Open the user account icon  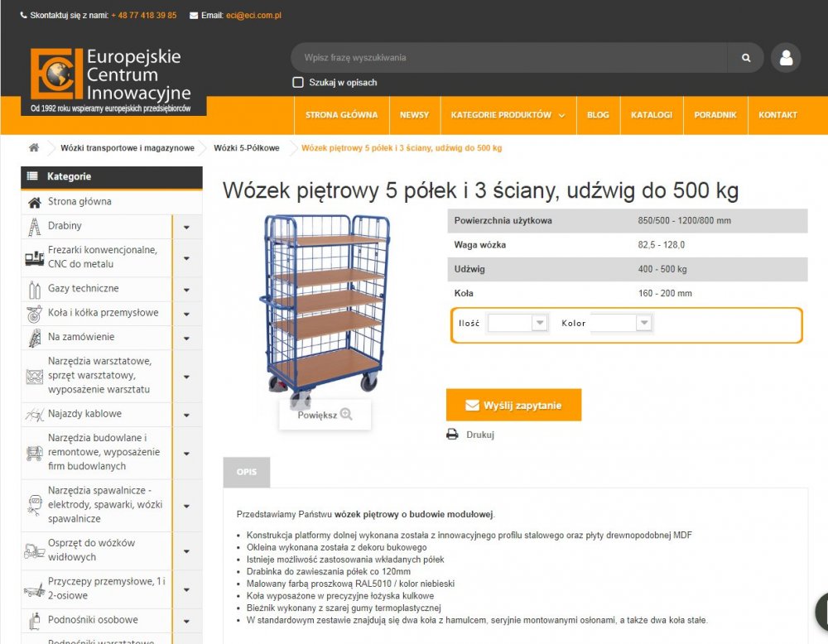point(786,58)
